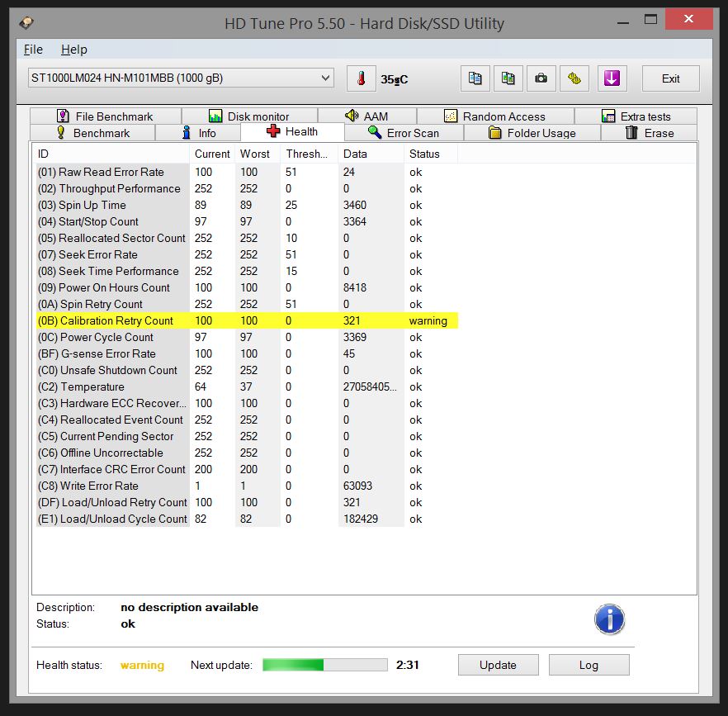The height and width of the screenshot is (716, 728).
Task: Switch to the File Benchmark tab
Action: point(106,116)
